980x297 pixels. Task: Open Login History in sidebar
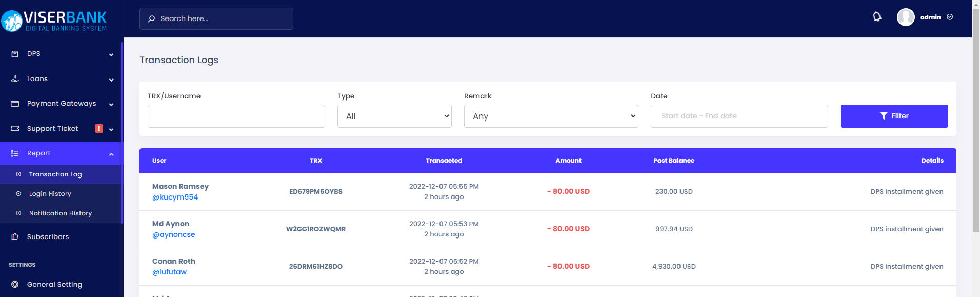(50, 194)
